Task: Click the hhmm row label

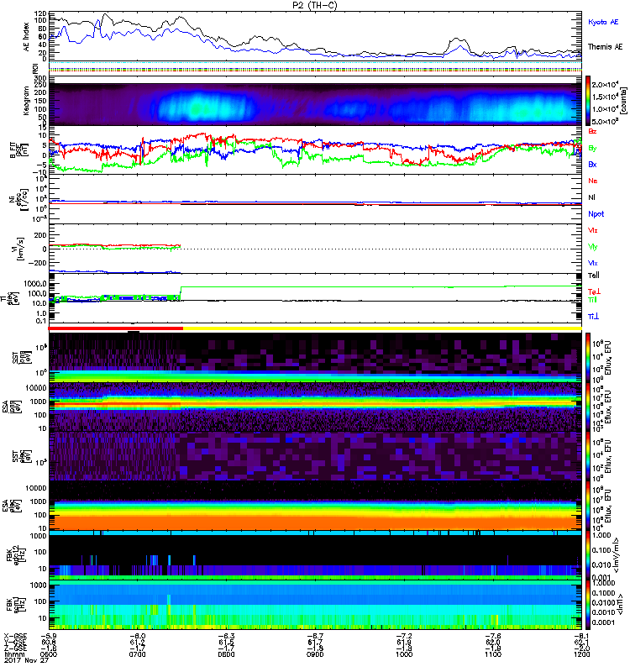Action: coord(13,654)
